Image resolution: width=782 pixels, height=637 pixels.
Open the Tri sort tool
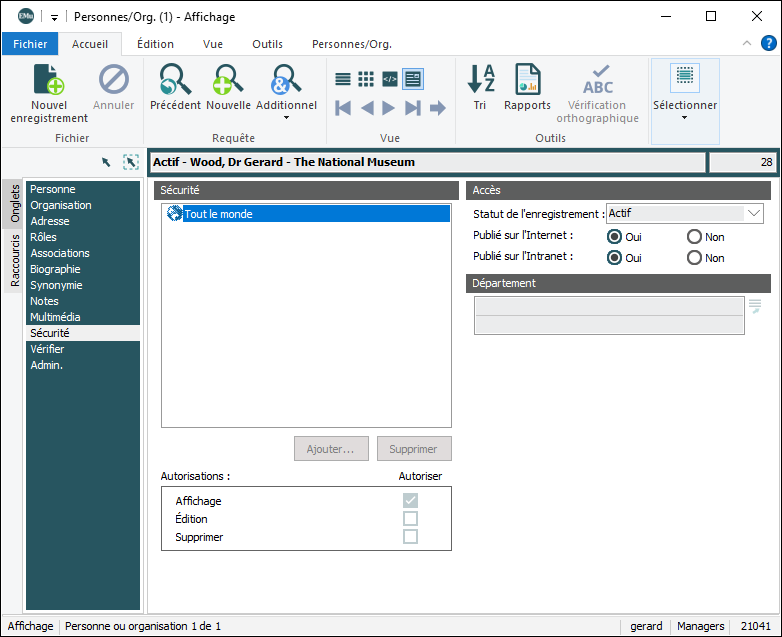(481, 80)
